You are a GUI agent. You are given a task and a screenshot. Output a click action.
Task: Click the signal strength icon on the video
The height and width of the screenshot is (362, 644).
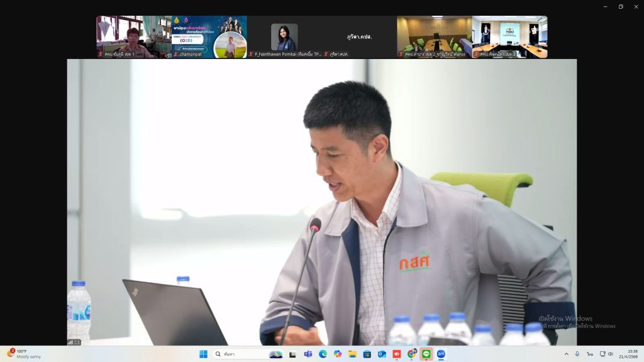(x=70, y=342)
